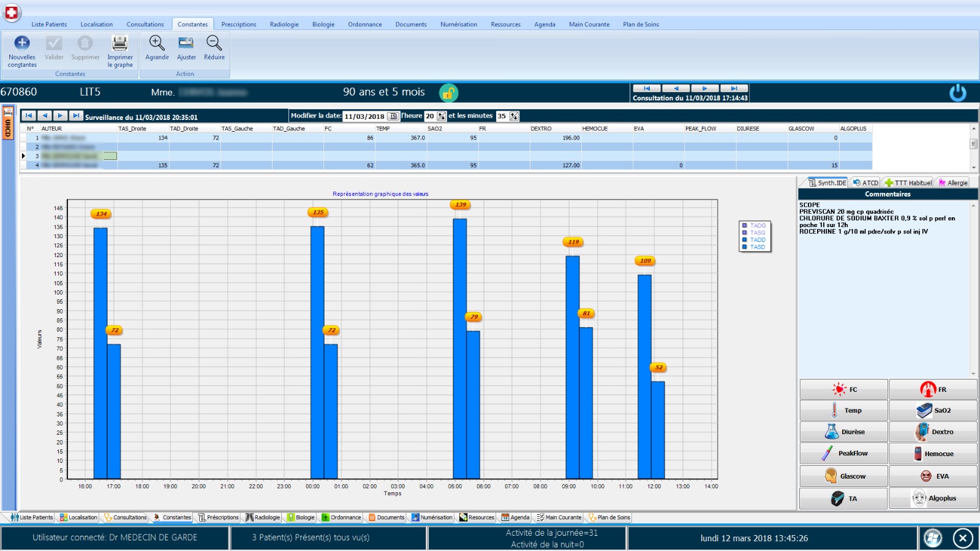Screen dimensions: 980x551
Task: Click the circled X close icon
Action: click(x=963, y=538)
